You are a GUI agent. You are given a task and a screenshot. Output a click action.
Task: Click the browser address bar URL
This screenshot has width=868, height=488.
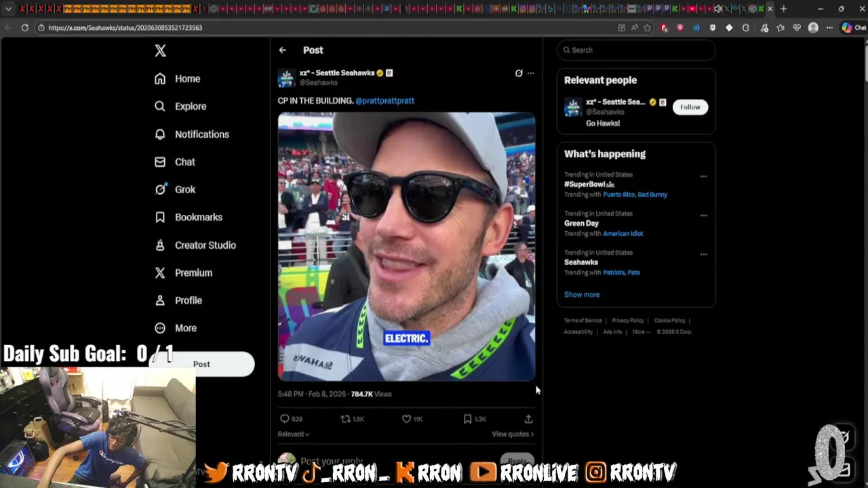(x=125, y=28)
